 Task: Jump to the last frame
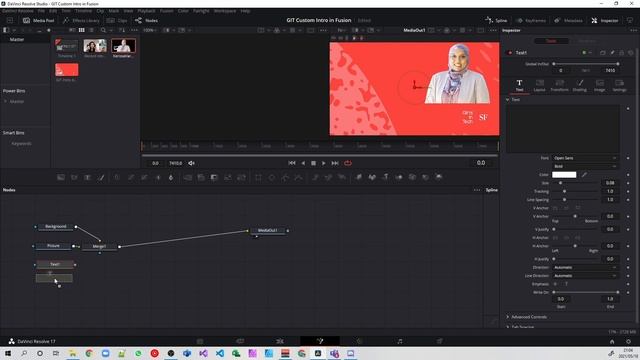click(335, 163)
